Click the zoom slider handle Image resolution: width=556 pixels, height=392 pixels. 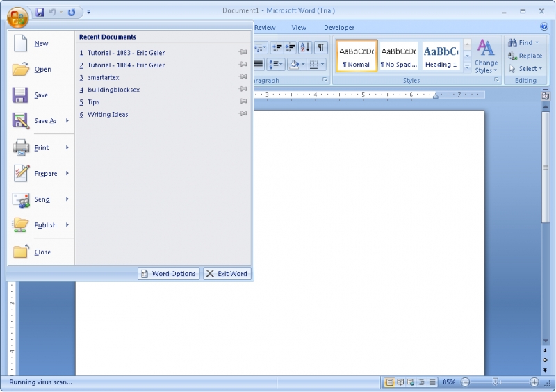click(496, 382)
